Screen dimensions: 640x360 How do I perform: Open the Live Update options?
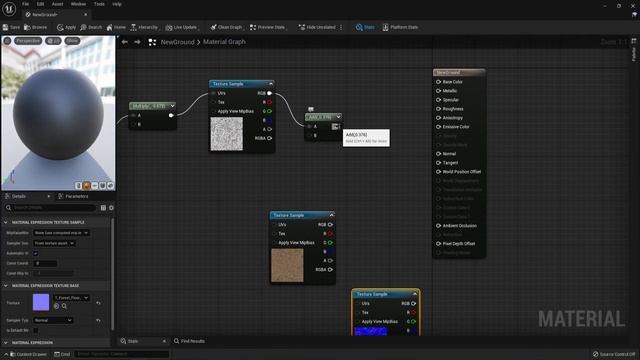click(x=181, y=27)
